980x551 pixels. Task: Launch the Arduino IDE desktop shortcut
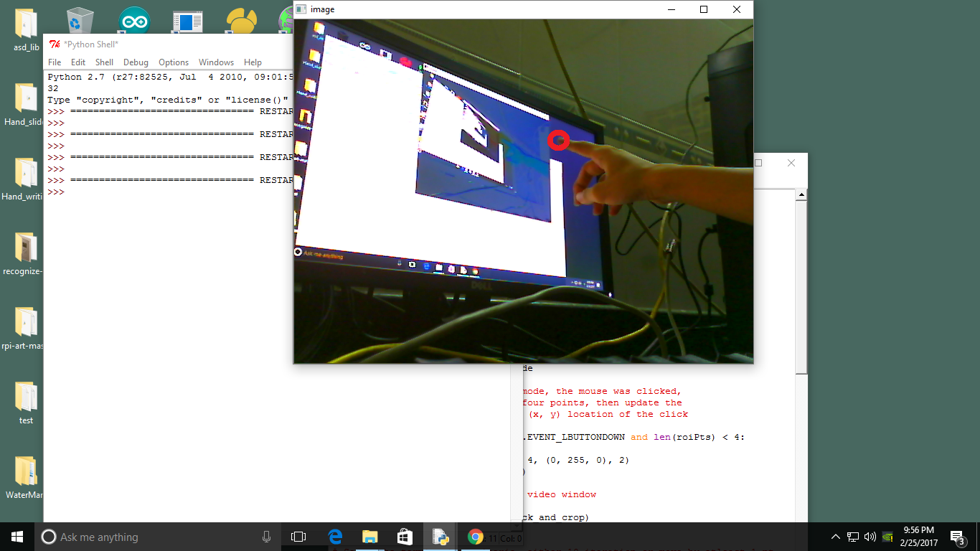[134, 20]
